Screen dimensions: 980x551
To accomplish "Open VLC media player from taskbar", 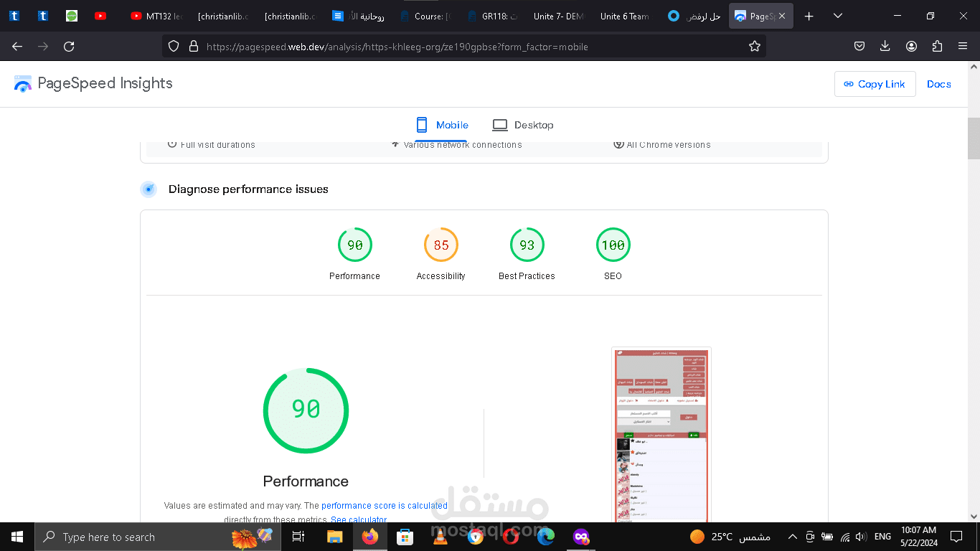I will (x=440, y=537).
